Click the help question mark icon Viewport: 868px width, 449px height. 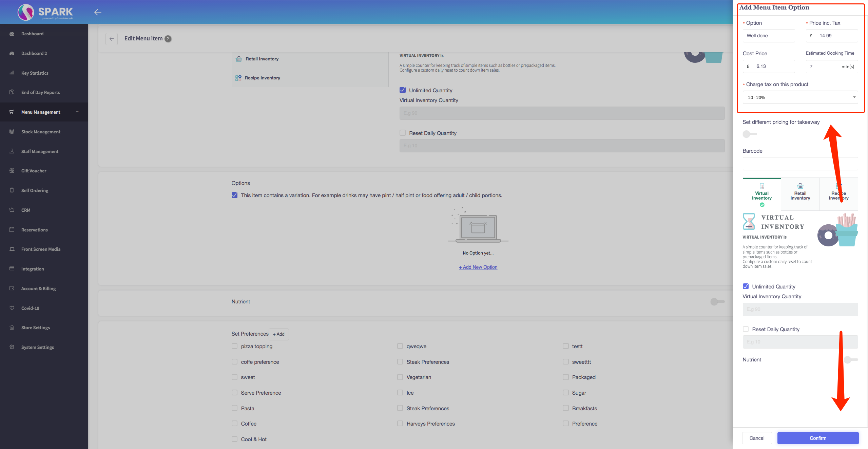point(168,39)
